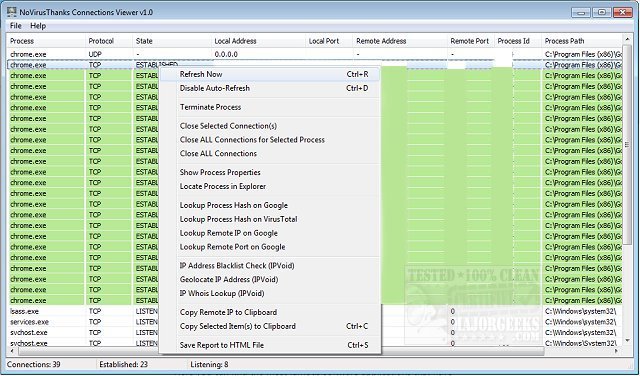Click Copy Remote IP to Clipboard
640x376 pixels.
269,312
